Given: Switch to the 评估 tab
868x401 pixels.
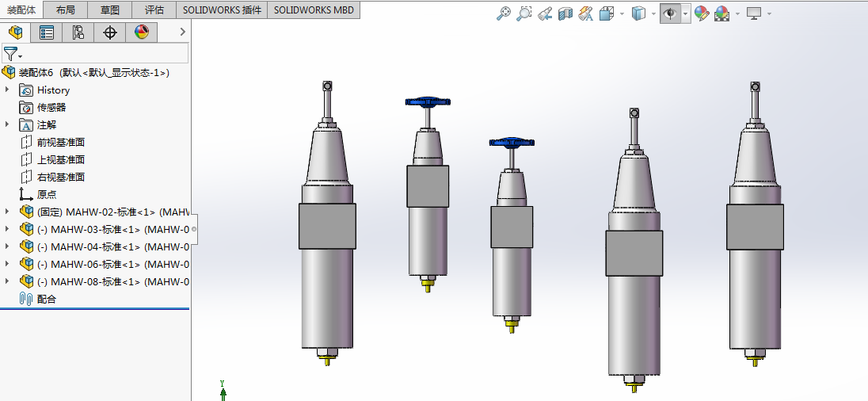Looking at the screenshot, I should pos(155,10).
